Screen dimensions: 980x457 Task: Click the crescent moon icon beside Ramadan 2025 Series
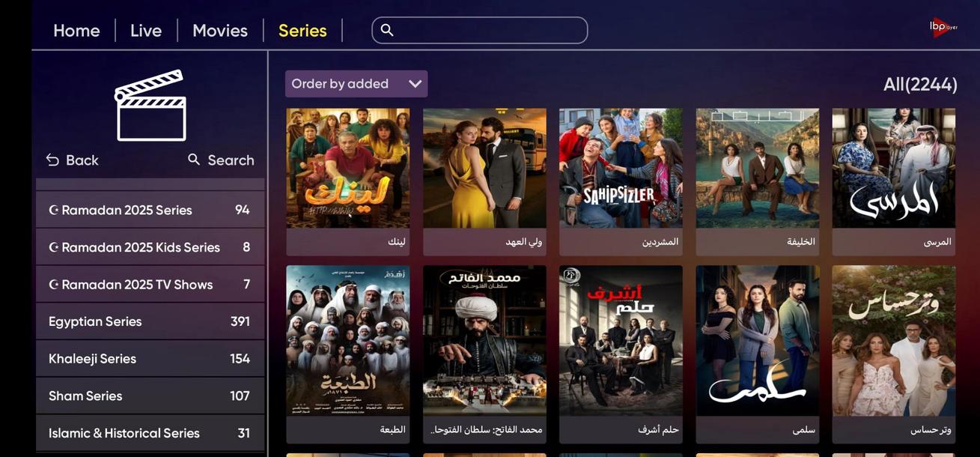[x=53, y=210]
